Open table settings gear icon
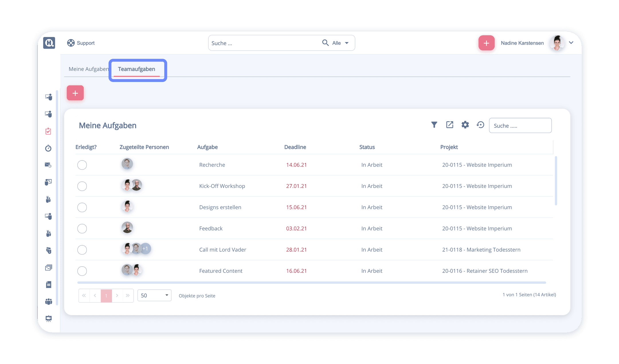The height and width of the screenshot is (364, 619). pos(465,125)
